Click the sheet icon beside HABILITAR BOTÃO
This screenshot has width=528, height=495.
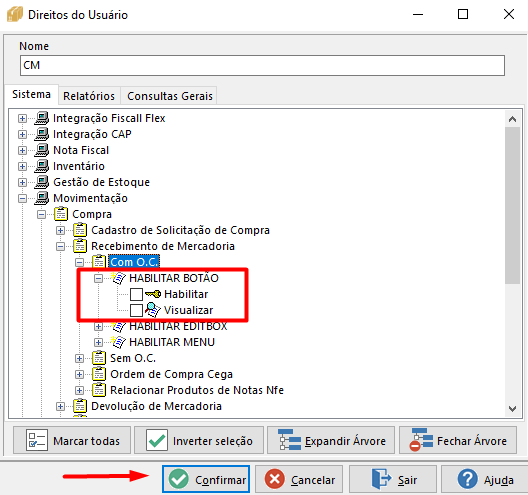point(119,278)
